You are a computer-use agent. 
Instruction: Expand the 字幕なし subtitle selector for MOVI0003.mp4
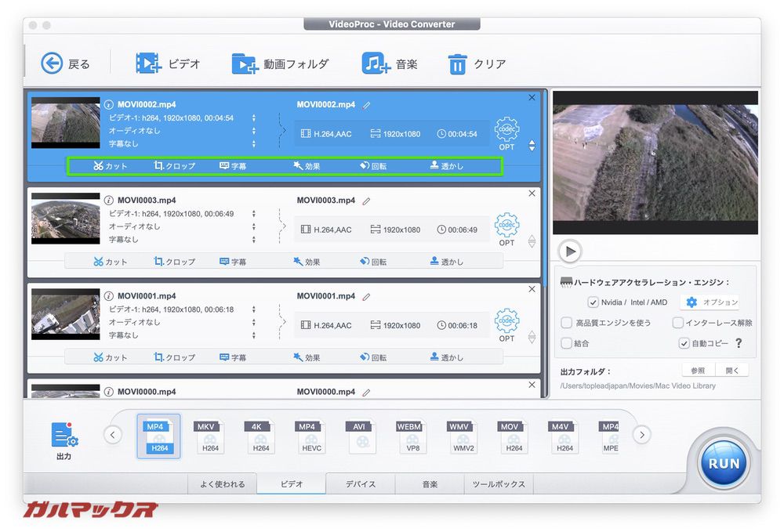pyautogui.click(x=253, y=240)
